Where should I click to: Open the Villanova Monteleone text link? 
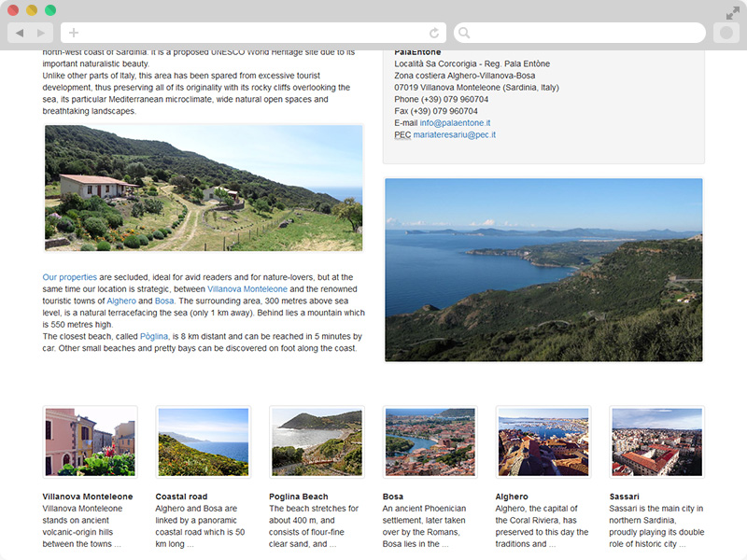[247, 289]
